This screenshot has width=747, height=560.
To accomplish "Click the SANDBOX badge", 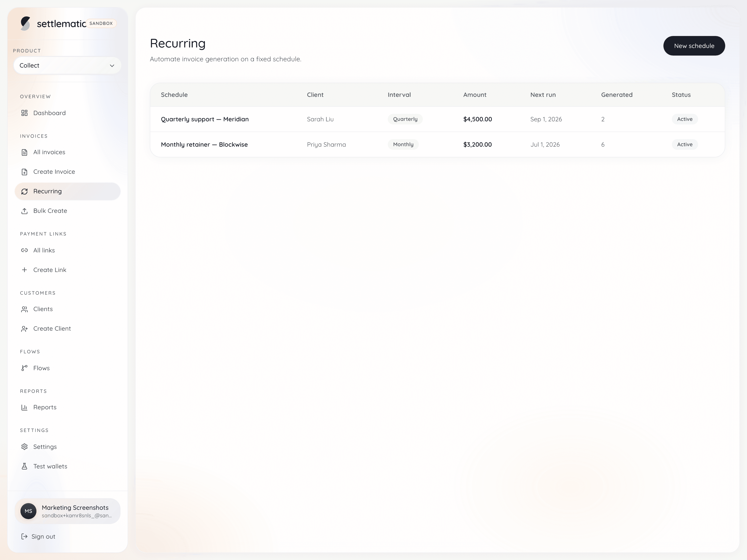I will (x=101, y=23).
